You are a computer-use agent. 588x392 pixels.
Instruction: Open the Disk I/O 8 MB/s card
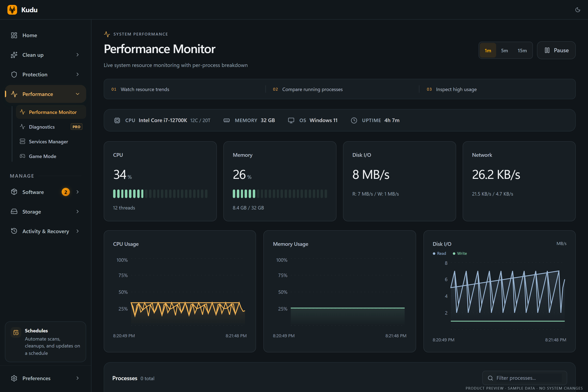[400, 181]
